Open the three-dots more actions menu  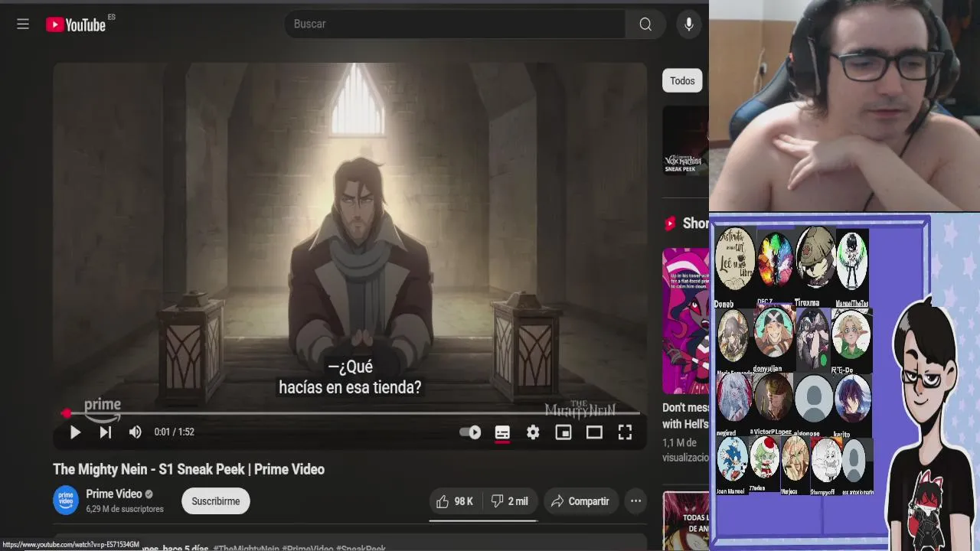(x=635, y=501)
